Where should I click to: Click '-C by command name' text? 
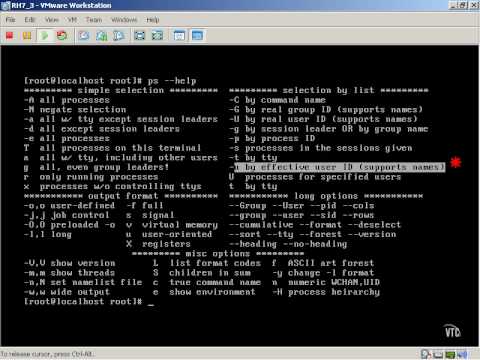(x=277, y=100)
